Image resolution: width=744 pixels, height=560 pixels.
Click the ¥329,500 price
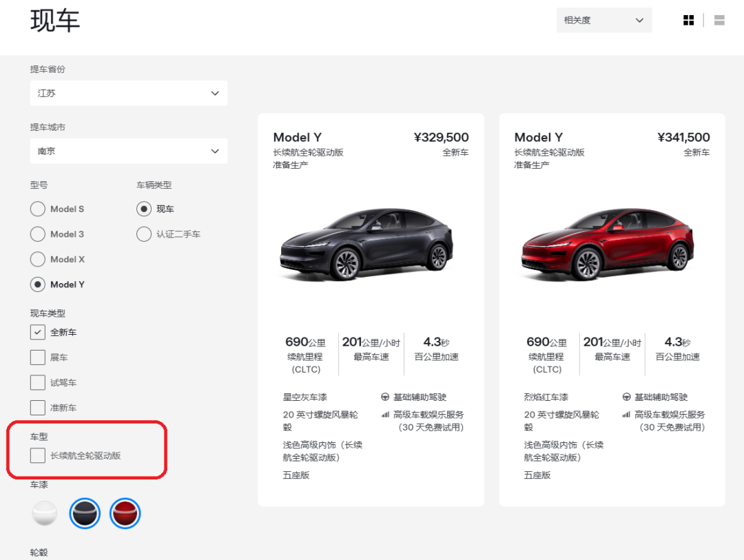(442, 138)
